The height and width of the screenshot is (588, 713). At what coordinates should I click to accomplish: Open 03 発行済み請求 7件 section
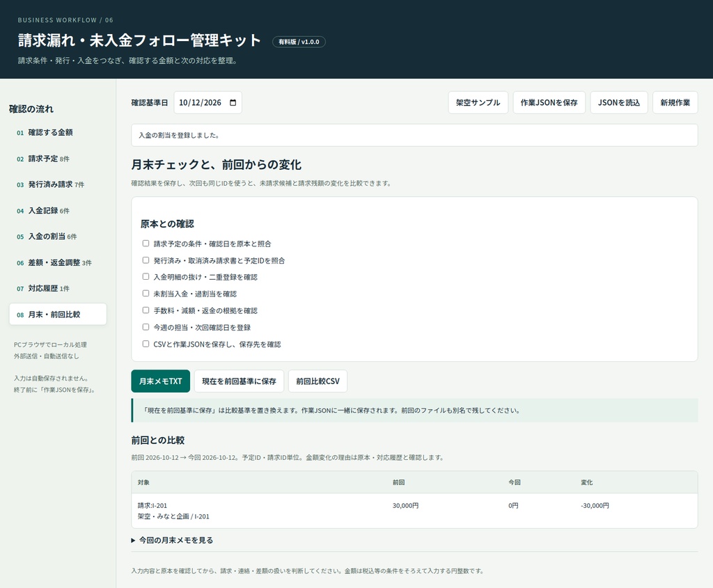[58, 184]
